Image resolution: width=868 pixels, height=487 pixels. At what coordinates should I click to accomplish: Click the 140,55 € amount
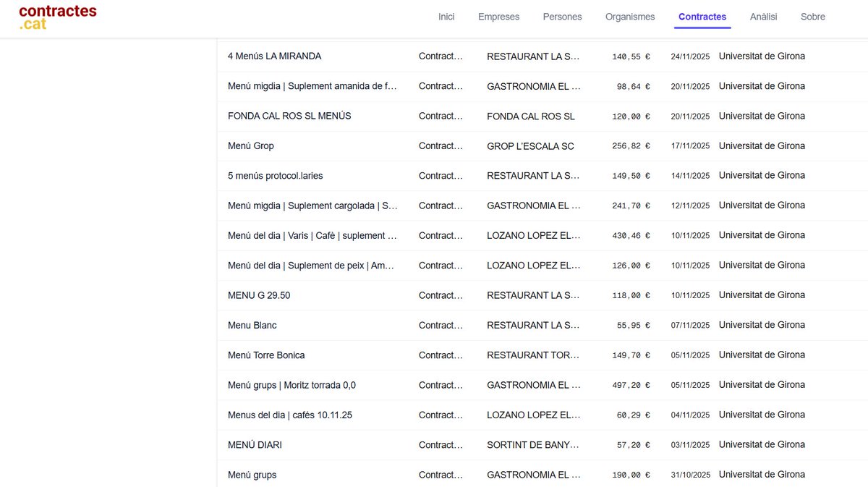631,56
